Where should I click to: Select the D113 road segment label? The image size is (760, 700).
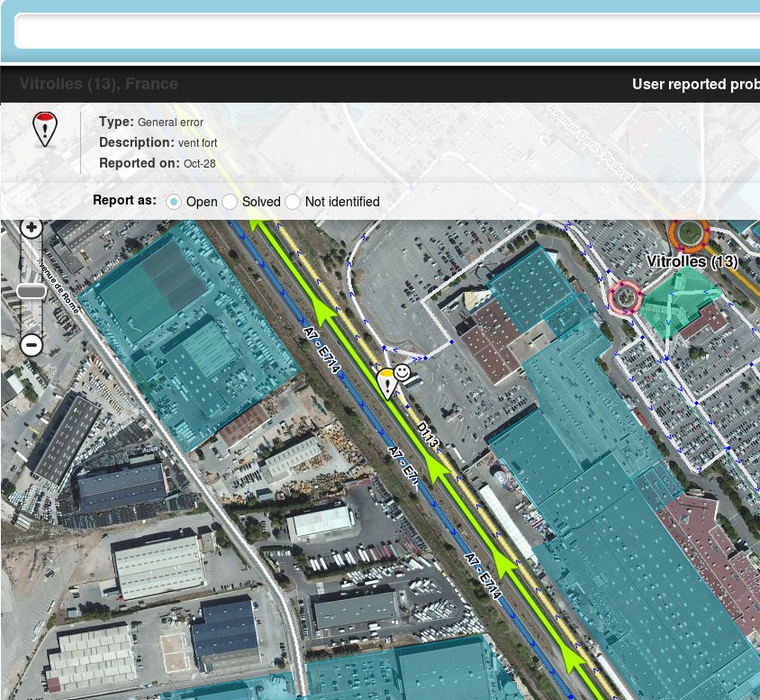click(x=427, y=433)
